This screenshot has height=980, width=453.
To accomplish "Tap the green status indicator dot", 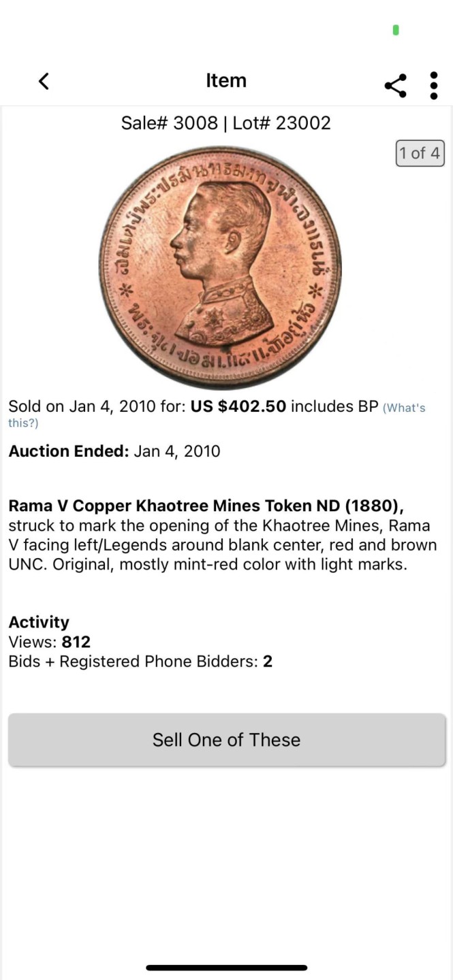I will tap(396, 30).
